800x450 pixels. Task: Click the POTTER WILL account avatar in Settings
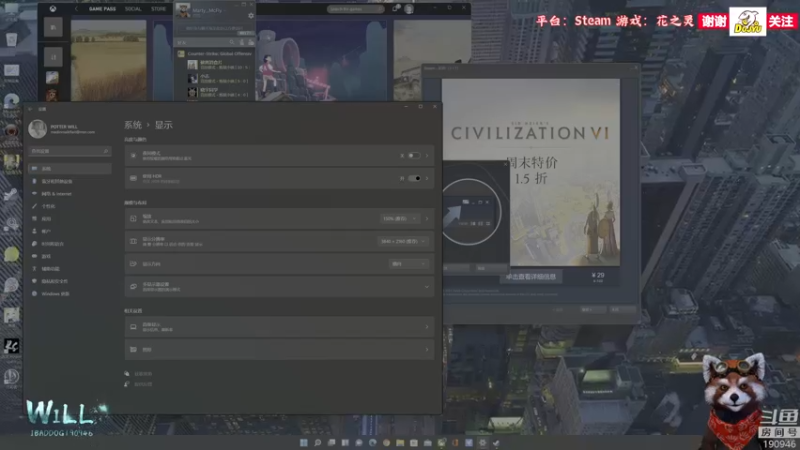[x=38, y=129]
